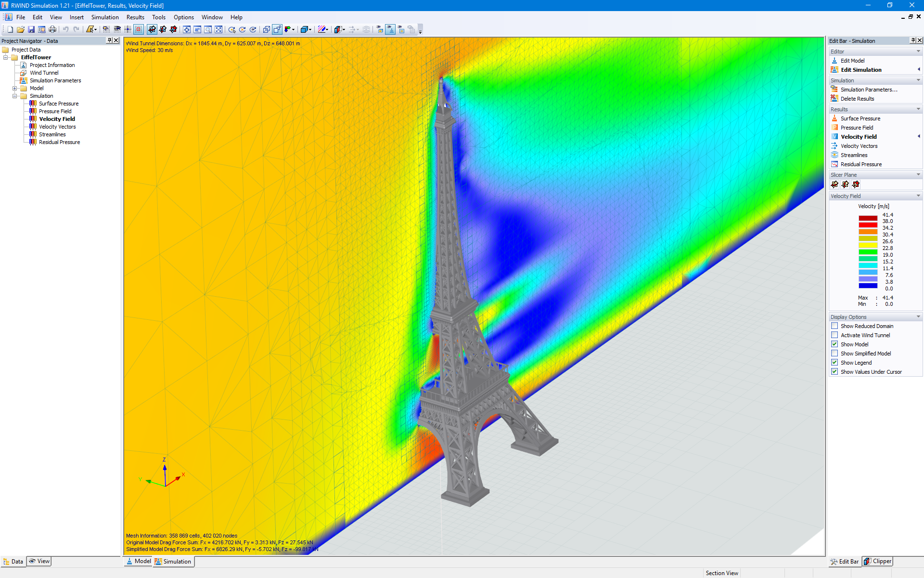Switch to the View navigator tab
Screen dimensions: 924x578
(x=39, y=561)
